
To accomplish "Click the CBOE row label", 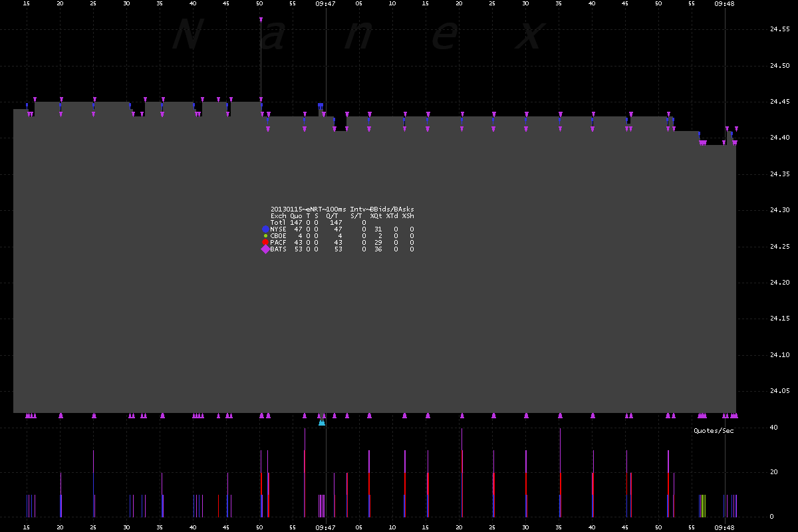I will 279,235.
